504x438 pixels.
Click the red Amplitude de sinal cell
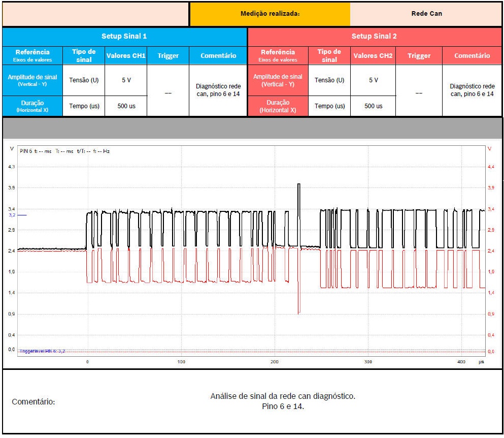tap(278, 80)
